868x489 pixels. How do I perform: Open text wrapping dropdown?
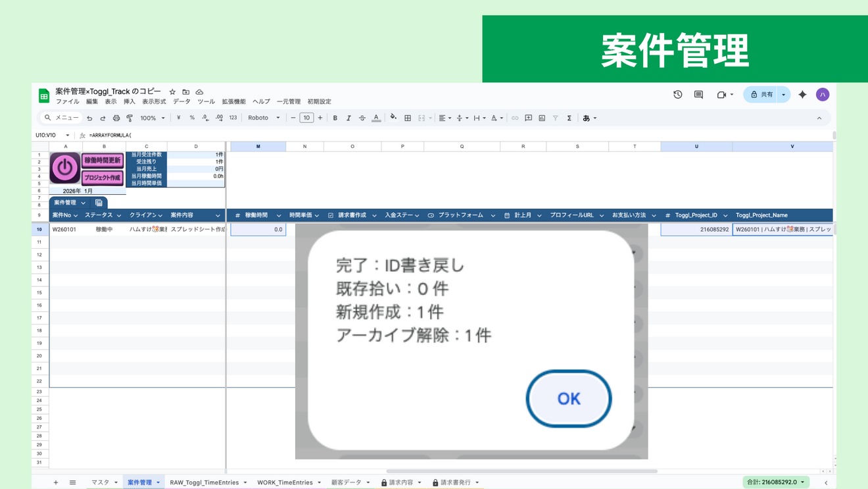pos(479,118)
